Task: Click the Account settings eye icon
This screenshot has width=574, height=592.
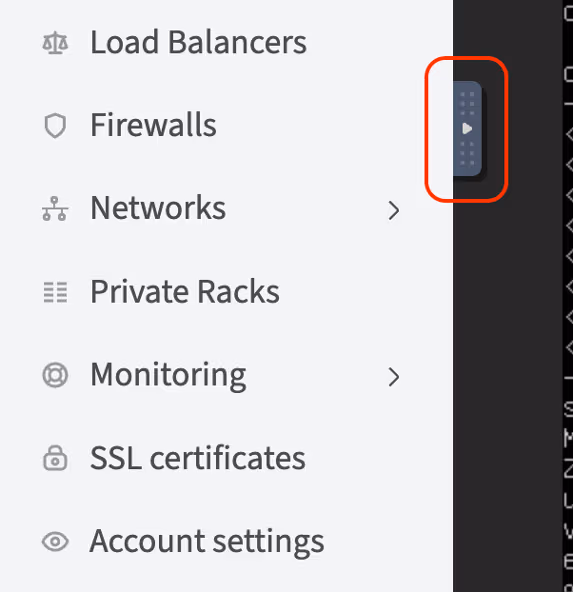Action: point(55,541)
